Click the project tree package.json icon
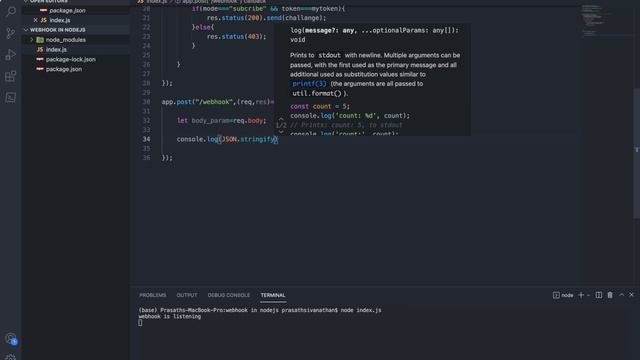Screen dimensions: 640x360 tap(40, 69)
